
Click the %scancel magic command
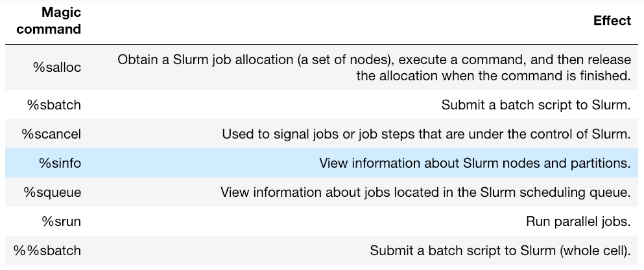(51, 134)
